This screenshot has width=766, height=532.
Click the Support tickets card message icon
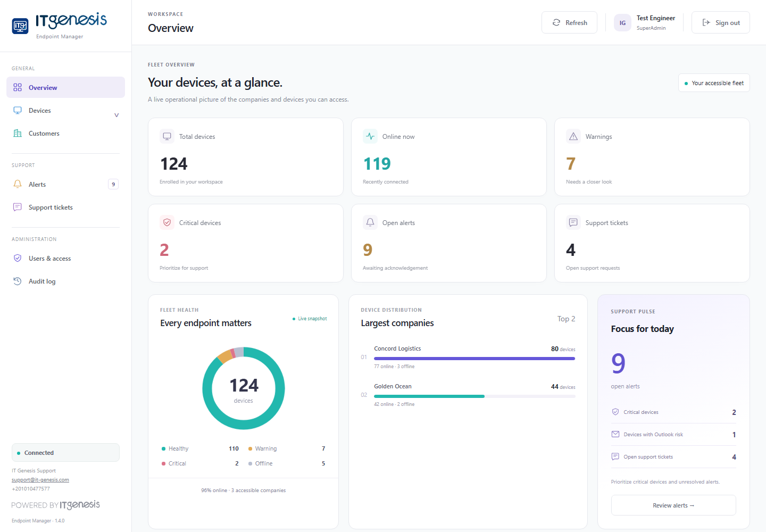[573, 222]
